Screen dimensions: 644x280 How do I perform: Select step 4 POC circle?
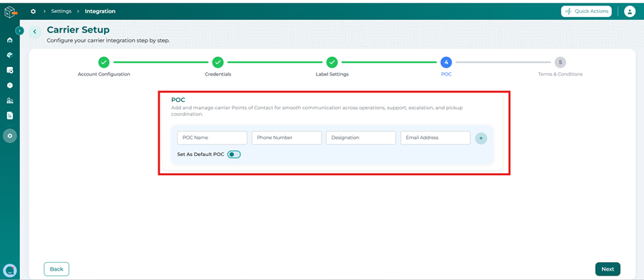coord(446,63)
